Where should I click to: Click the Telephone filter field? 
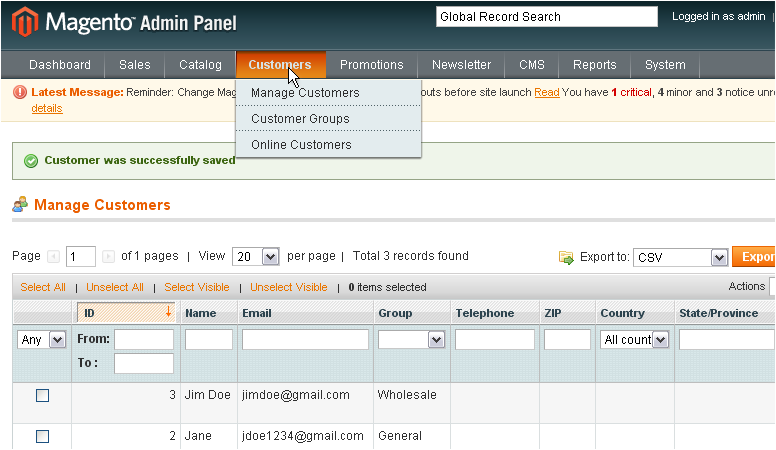tap(495, 340)
